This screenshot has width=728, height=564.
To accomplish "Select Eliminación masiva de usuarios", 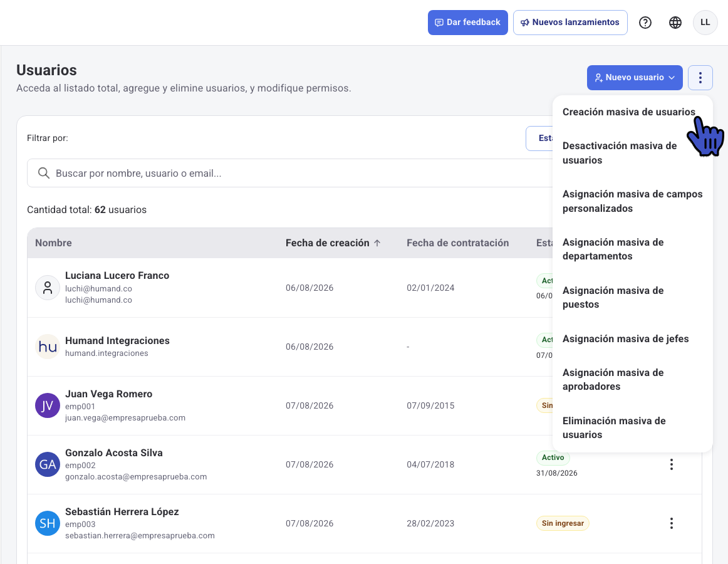I will coord(633,427).
